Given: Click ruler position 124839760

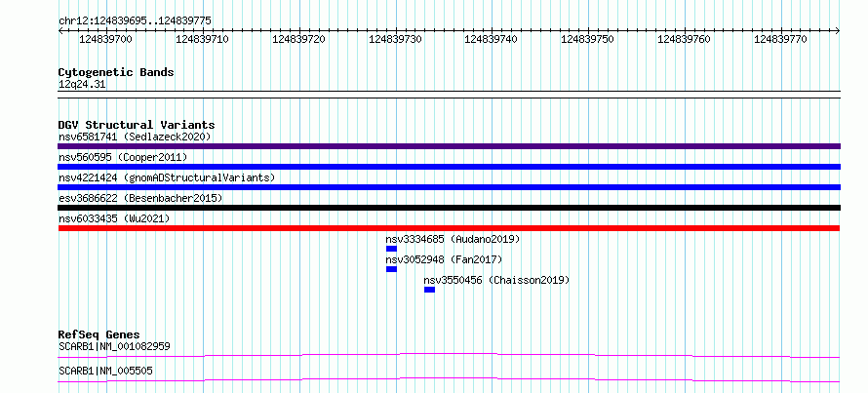Looking at the screenshot, I should (x=685, y=39).
